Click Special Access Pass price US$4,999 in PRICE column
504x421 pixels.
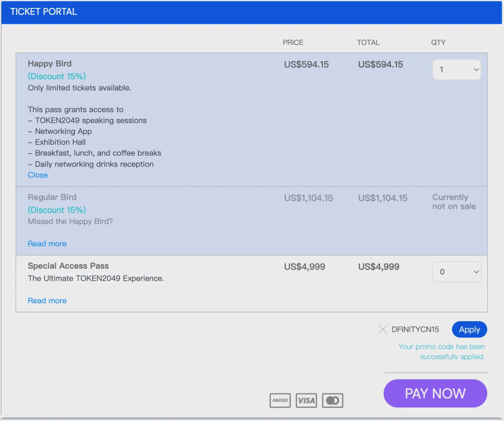point(304,267)
